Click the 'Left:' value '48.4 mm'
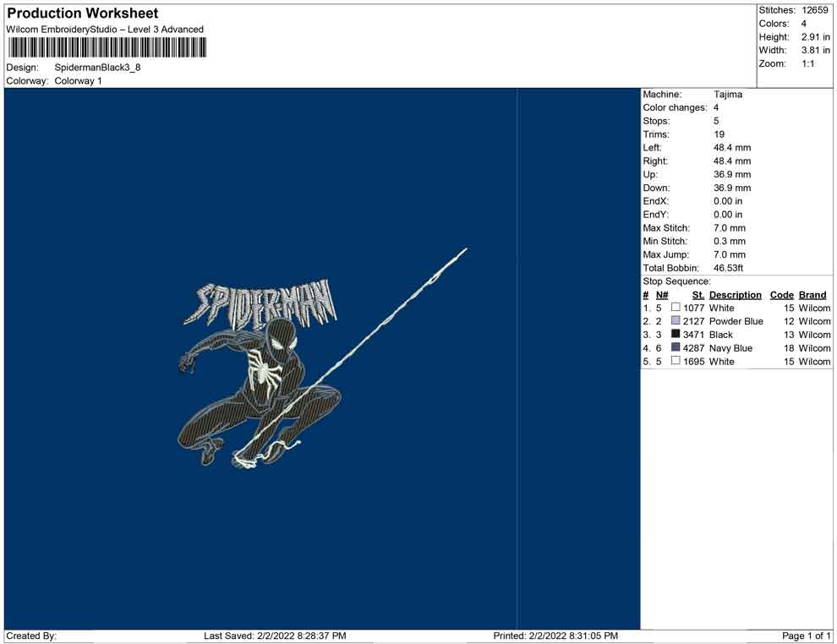The image size is (837, 644). tap(732, 148)
